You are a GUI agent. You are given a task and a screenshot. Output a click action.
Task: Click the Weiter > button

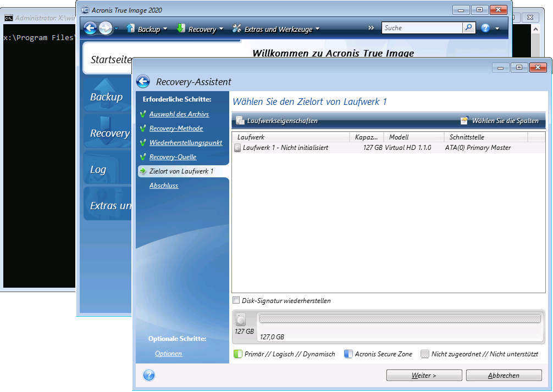coord(424,376)
